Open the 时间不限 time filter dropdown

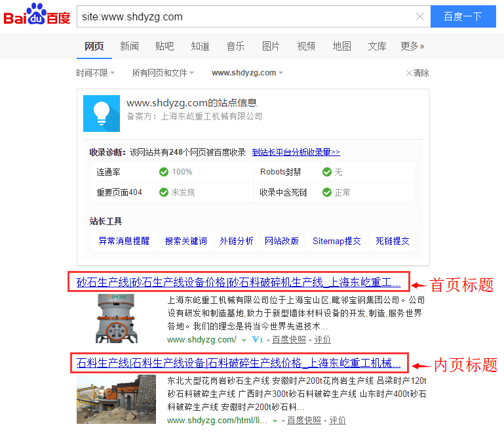pyautogui.click(x=95, y=73)
